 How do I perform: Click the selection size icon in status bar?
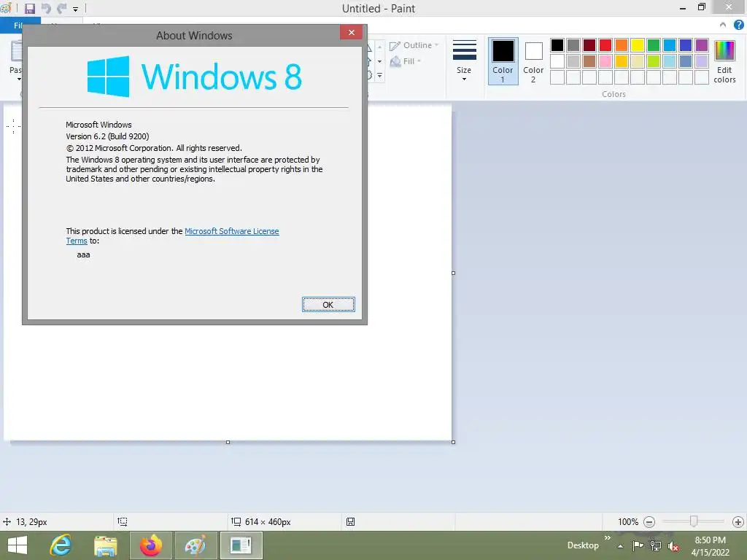pos(123,522)
